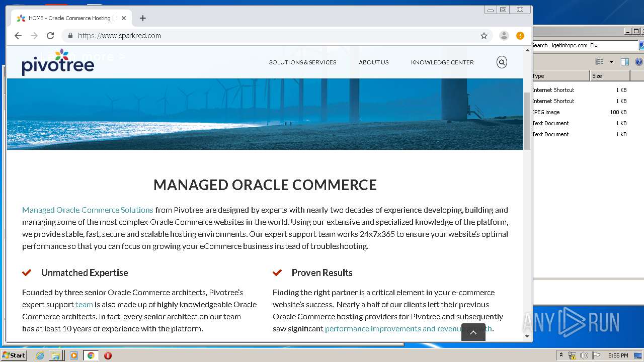Image resolution: width=644 pixels, height=362 pixels.
Task: Open the performance improvements and revenue growth link
Action: pyautogui.click(x=409, y=328)
